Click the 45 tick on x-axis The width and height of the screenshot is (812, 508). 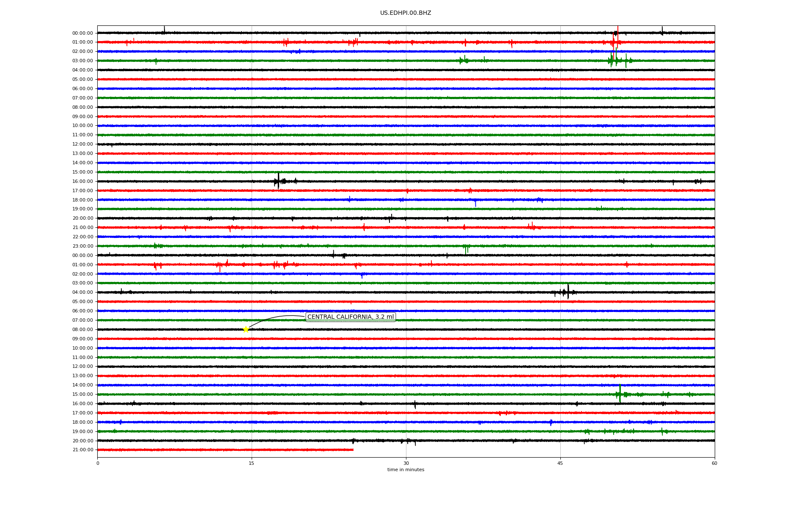560,463
